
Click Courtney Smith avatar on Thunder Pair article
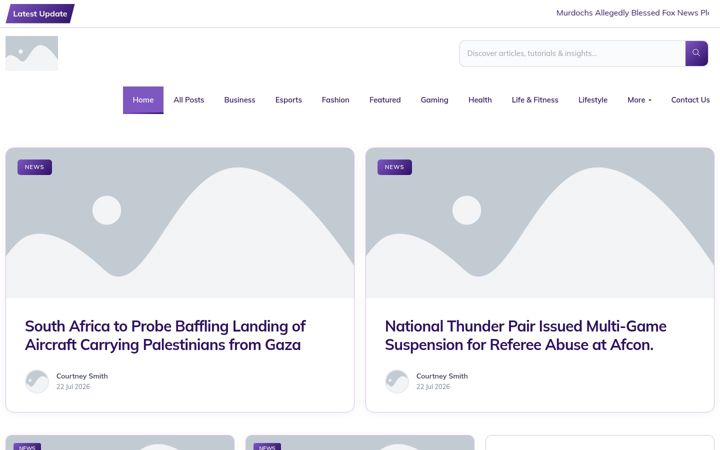click(397, 381)
